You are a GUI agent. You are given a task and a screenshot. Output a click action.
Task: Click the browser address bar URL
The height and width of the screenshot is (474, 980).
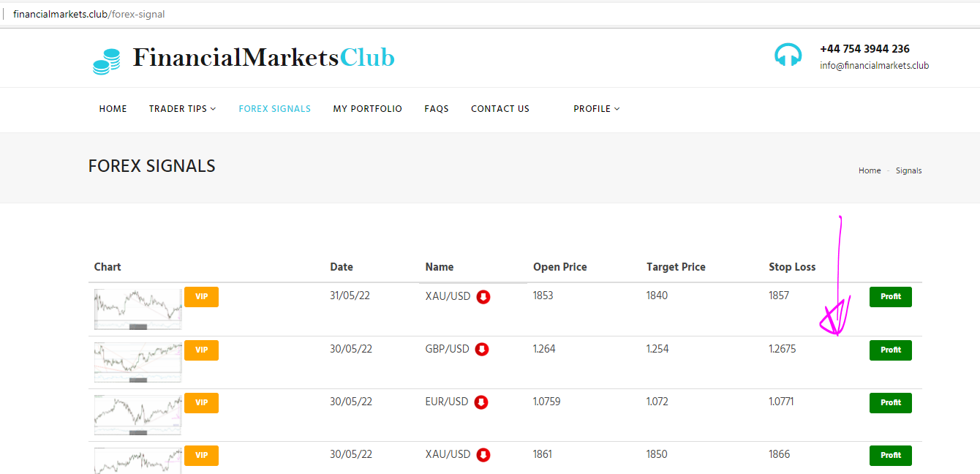point(88,14)
